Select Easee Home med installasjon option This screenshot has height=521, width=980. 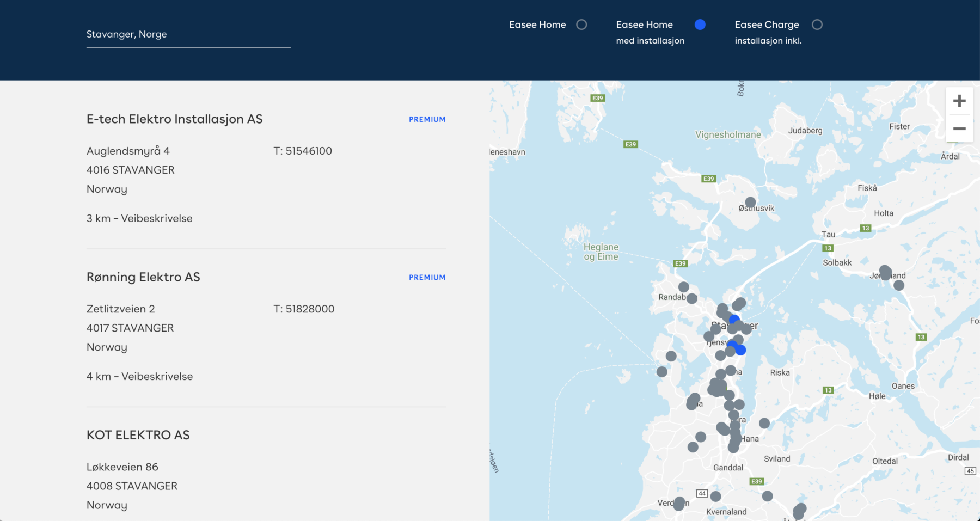700,25
